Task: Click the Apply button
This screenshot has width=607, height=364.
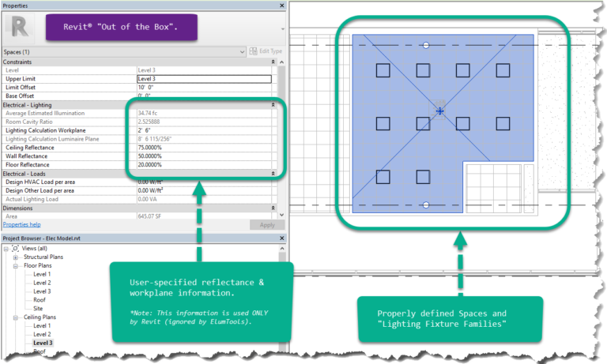Action: pyautogui.click(x=267, y=225)
